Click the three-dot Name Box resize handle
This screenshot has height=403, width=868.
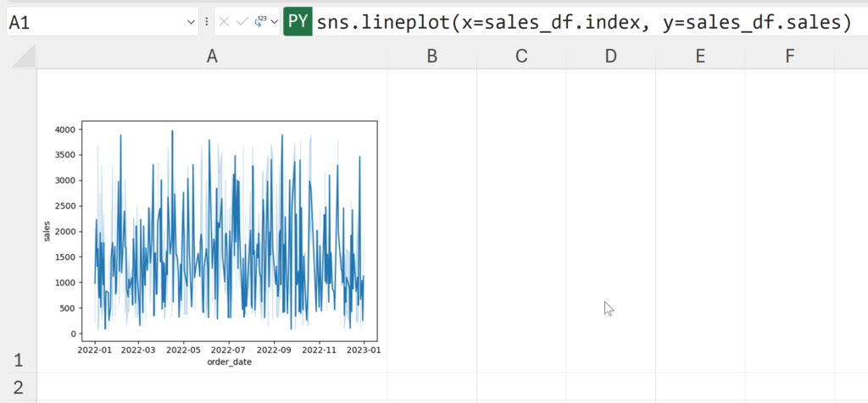click(207, 22)
